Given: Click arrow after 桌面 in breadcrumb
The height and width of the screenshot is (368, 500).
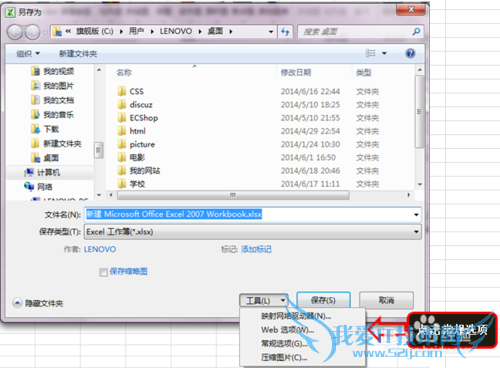Looking at the screenshot, I should pos(231,32).
